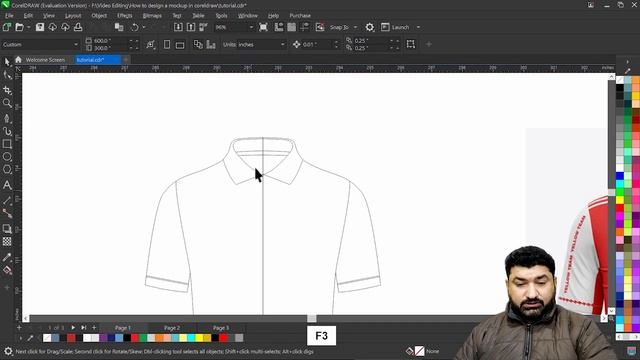Select the Freehand tool
The width and height of the screenshot is (640, 360).
7,118
